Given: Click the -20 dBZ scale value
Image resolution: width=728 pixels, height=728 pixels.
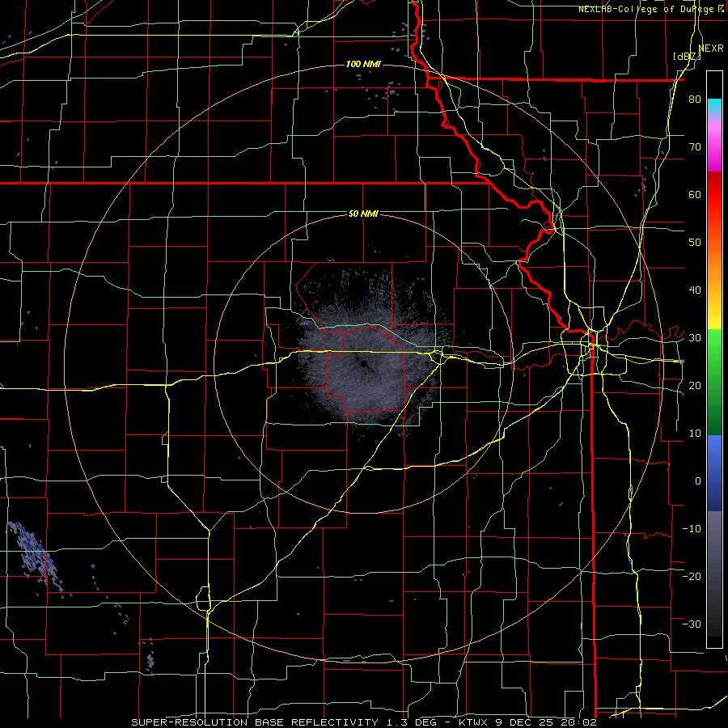Looking at the screenshot, I should pyautogui.click(x=692, y=576).
